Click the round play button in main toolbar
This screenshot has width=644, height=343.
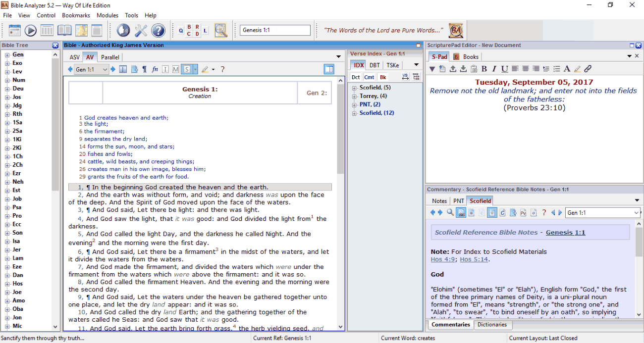(31, 30)
